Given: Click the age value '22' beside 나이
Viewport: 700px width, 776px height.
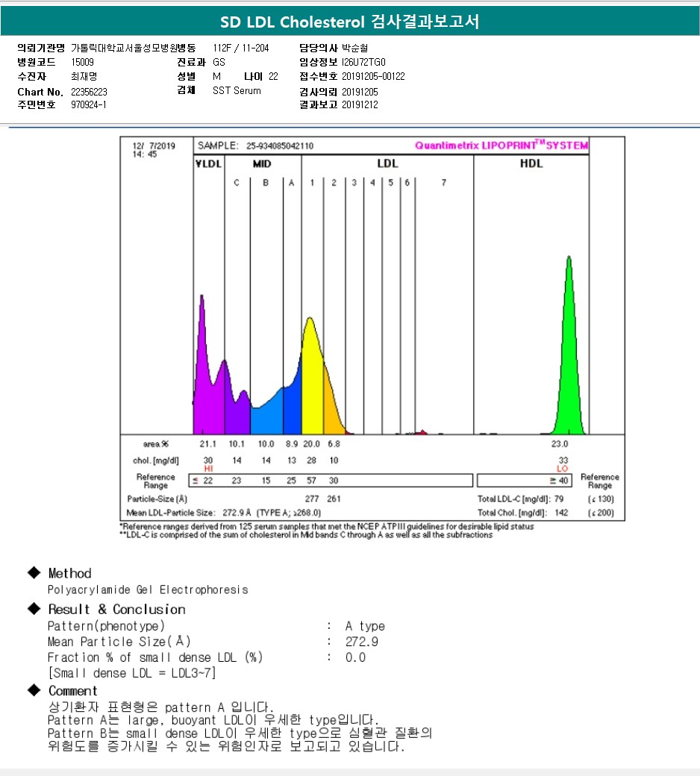Looking at the screenshot, I should 273,76.
